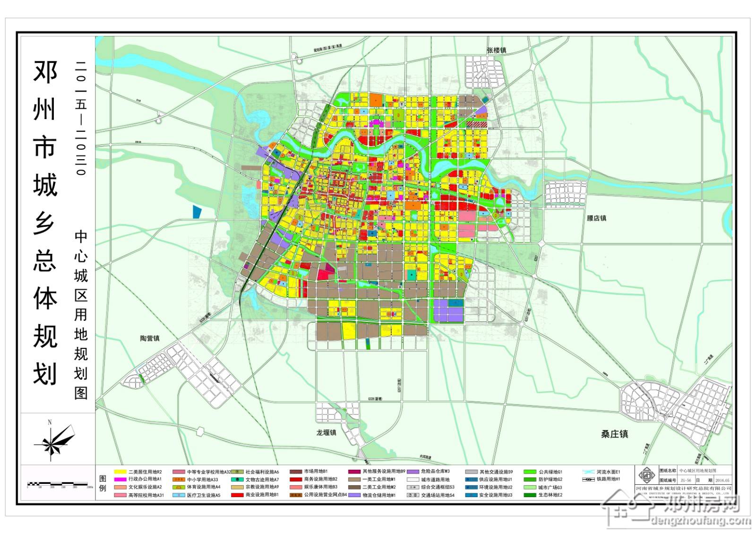The image size is (756, 534).
Task: Click the 医疗卫生设施A5 legend symbol
Action: tap(179, 495)
